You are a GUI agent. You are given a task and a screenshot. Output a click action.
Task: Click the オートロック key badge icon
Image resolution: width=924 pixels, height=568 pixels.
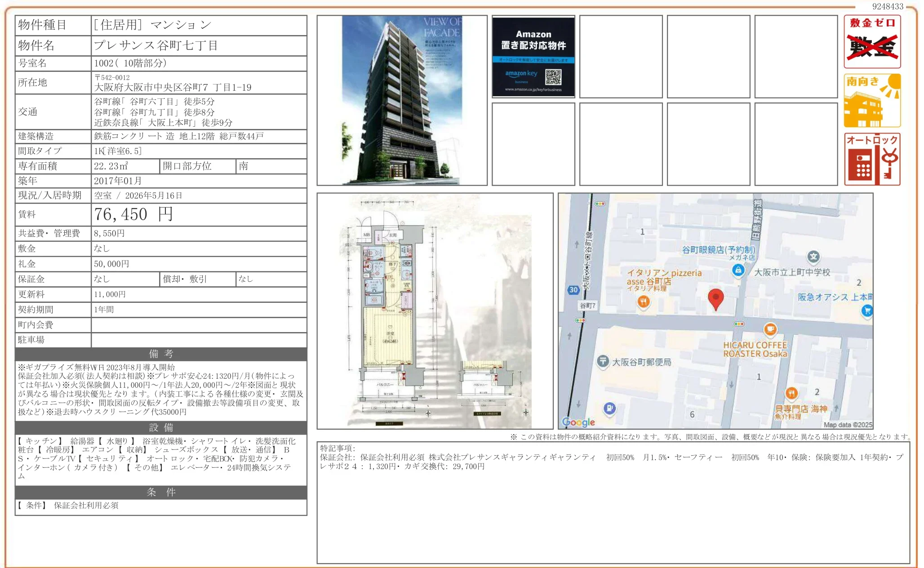872,159
